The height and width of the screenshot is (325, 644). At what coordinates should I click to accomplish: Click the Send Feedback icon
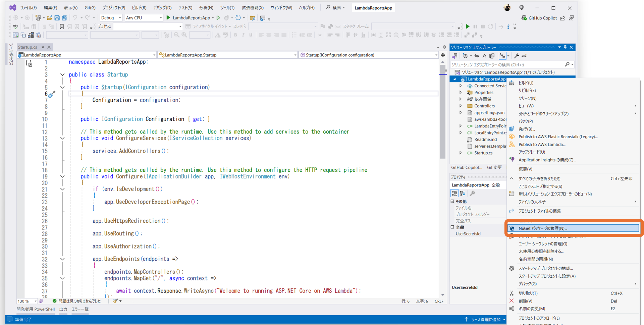pos(571,18)
